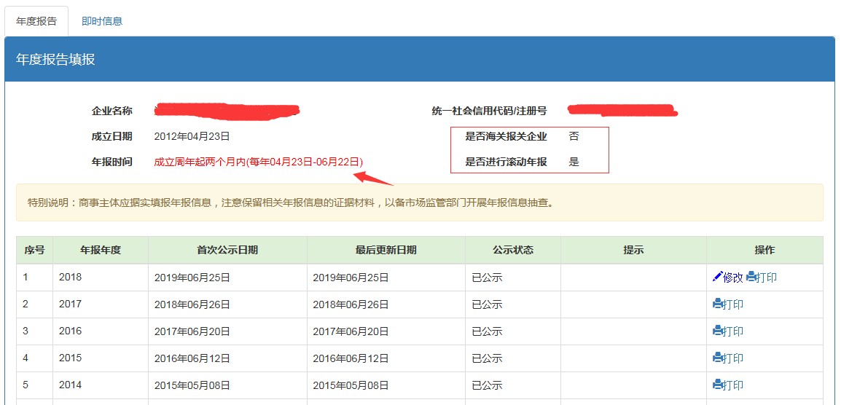
Task: Click the 年度报告填报 panel heading
Action: [55, 60]
